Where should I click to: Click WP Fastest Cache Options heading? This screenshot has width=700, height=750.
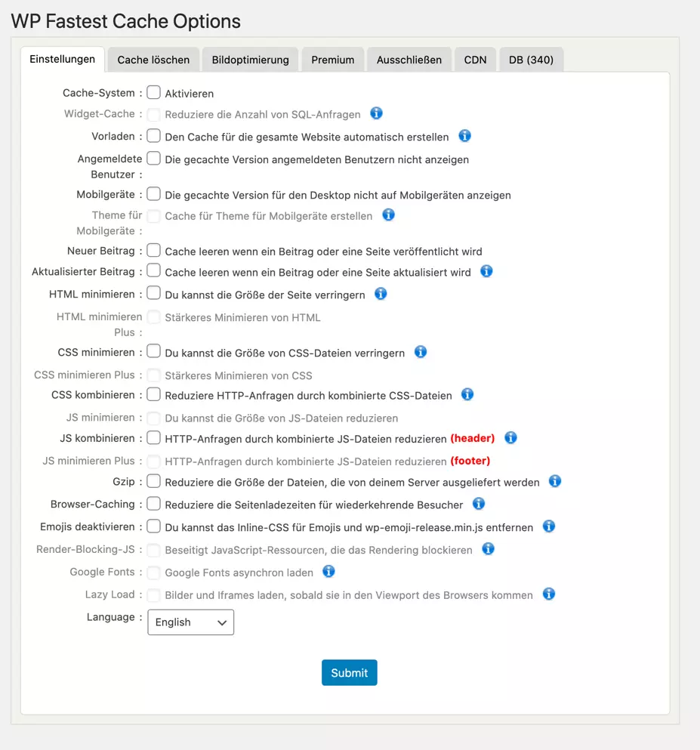[x=126, y=21]
